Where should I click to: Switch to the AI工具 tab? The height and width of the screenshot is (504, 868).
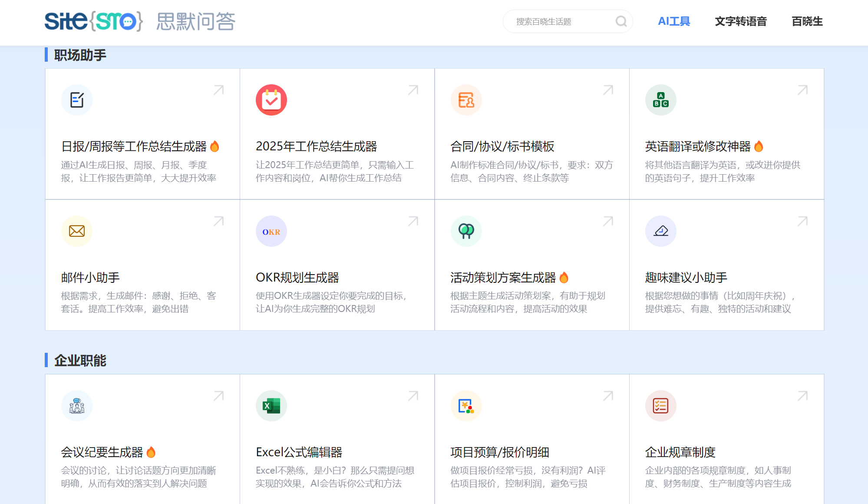tap(673, 21)
